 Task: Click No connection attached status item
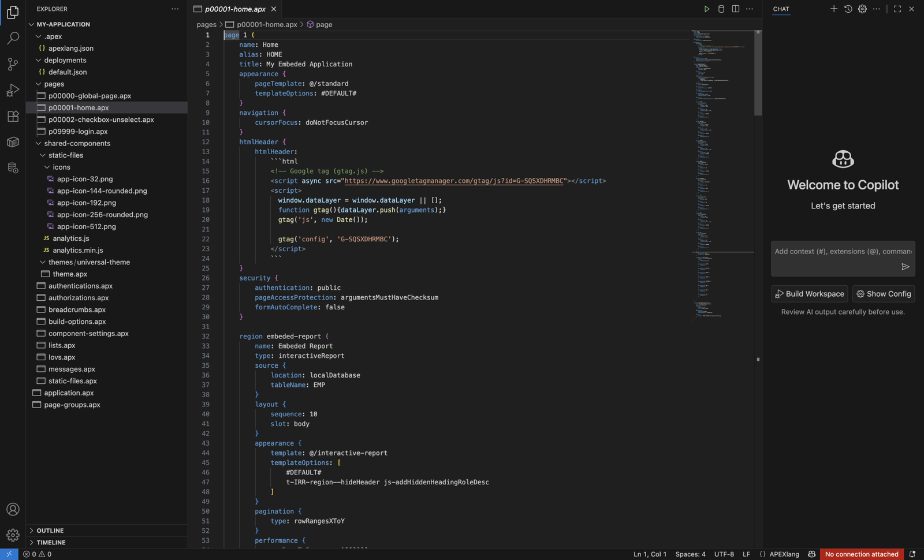tap(862, 554)
